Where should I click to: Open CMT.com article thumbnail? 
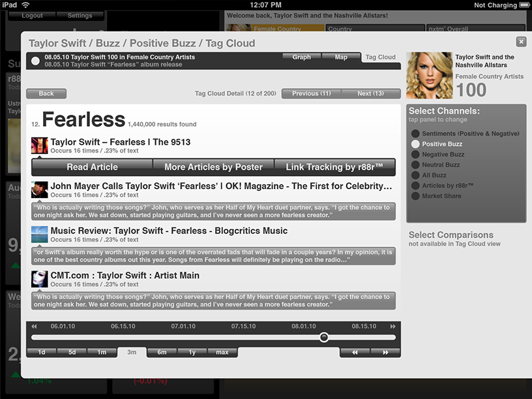coord(39,279)
